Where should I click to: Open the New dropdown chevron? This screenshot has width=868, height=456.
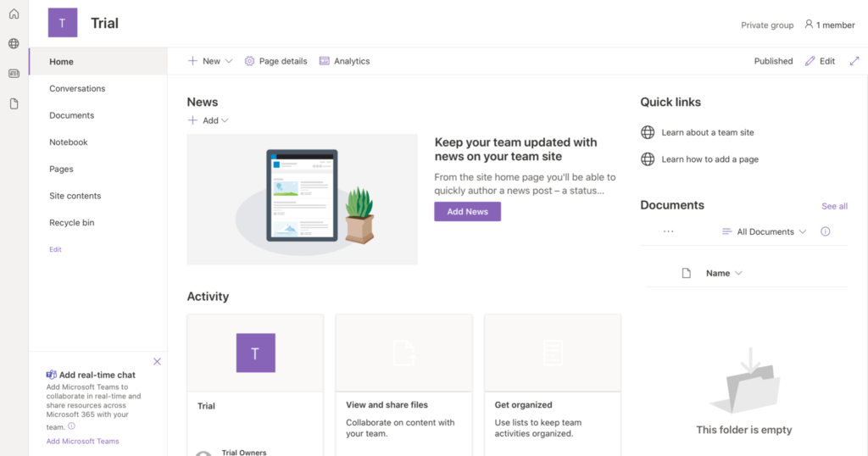pos(229,61)
